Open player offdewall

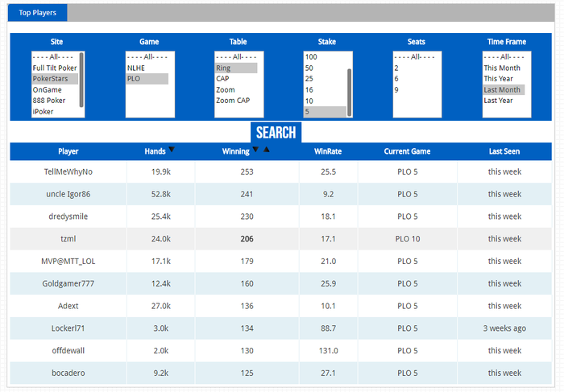tap(68, 351)
